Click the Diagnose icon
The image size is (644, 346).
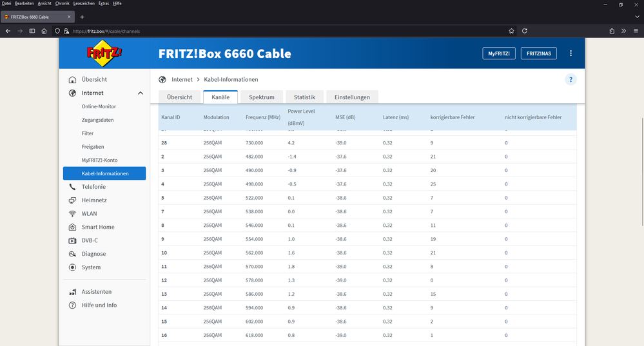tap(73, 254)
